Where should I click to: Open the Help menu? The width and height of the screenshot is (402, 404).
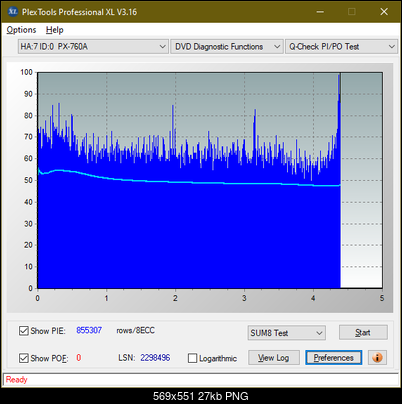click(x=55, y=30)
